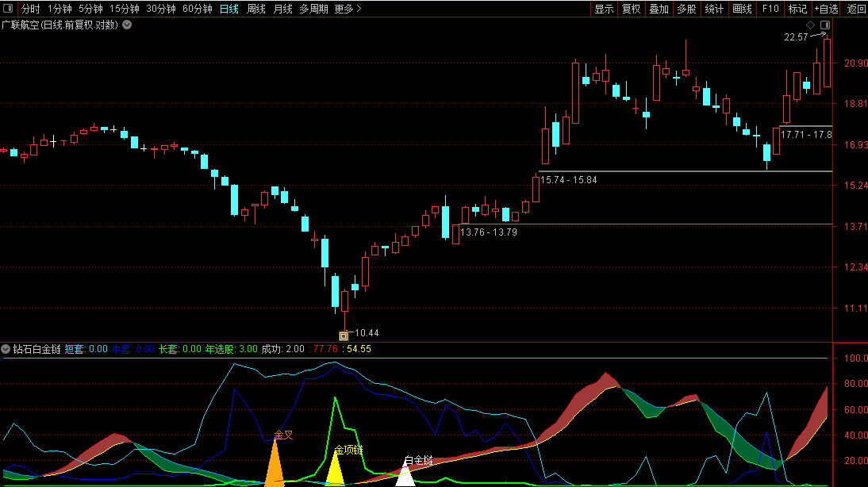Expand the 更多 periods menu
868x487 pixels.
(x=348, y=9)
